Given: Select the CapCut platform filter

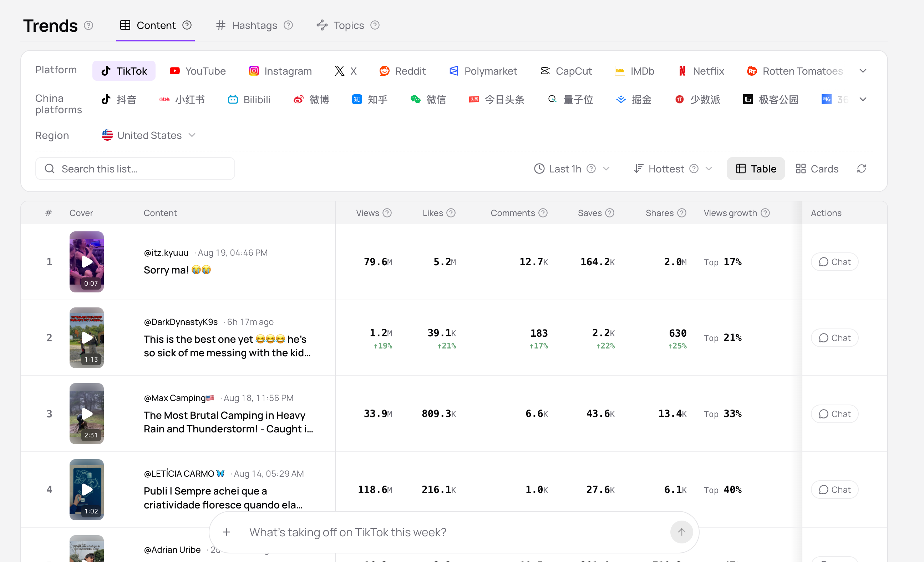Looking at the screenshot, I should 566,71.
